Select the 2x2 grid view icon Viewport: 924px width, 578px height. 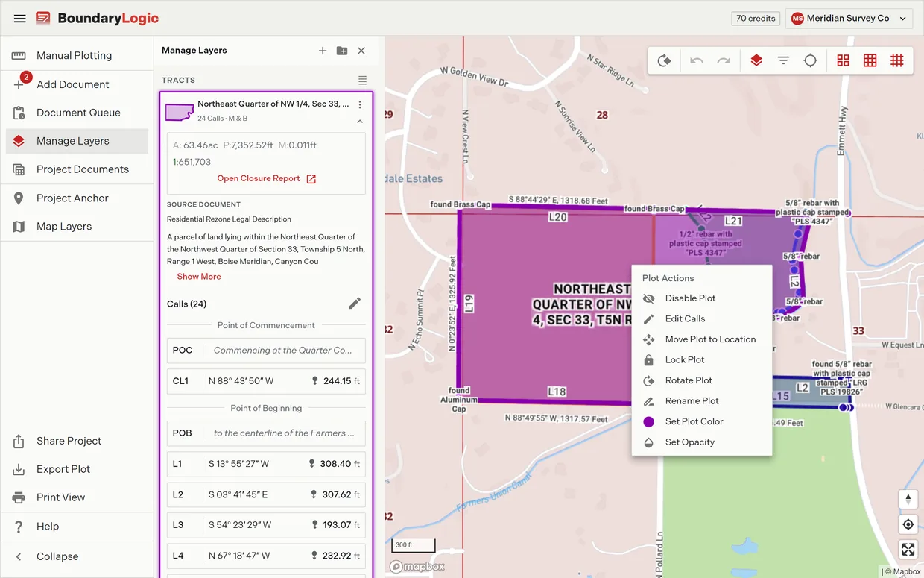click(x=843, y=61)
